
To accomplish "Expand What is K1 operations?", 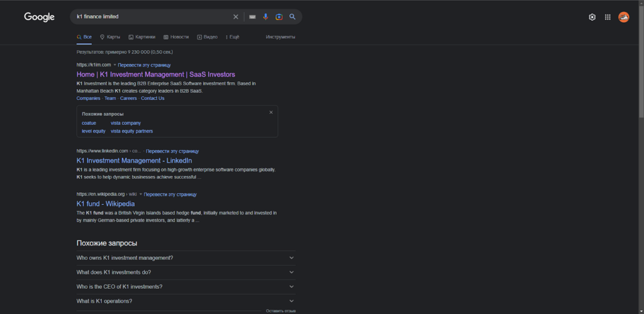I will (186, 301).
